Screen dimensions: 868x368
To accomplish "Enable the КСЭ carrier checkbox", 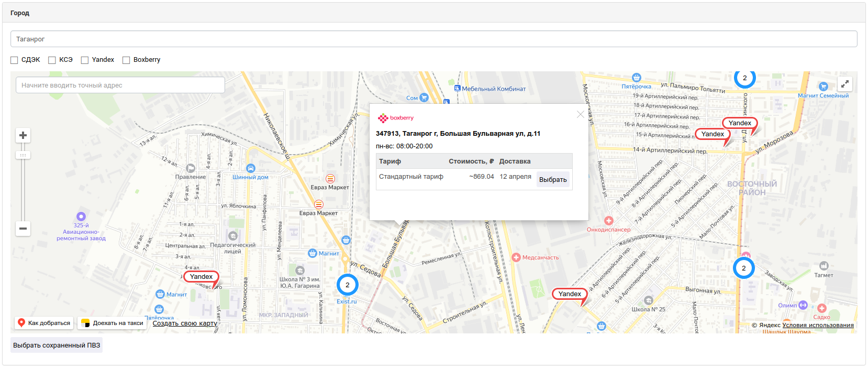I will point(52,60).
